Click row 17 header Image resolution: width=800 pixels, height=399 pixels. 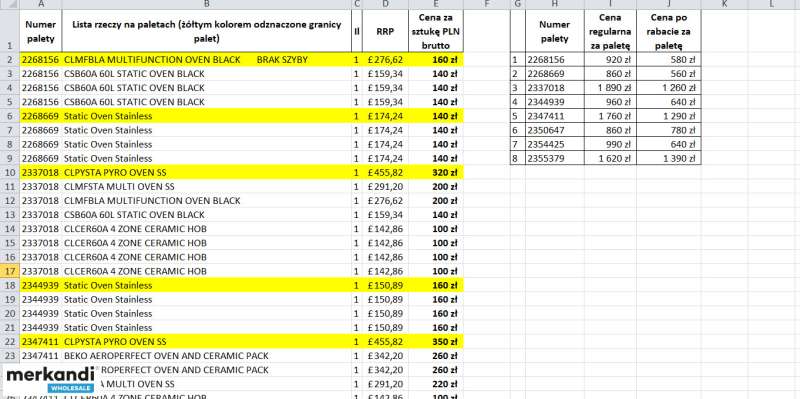click(x=10, y=271)
